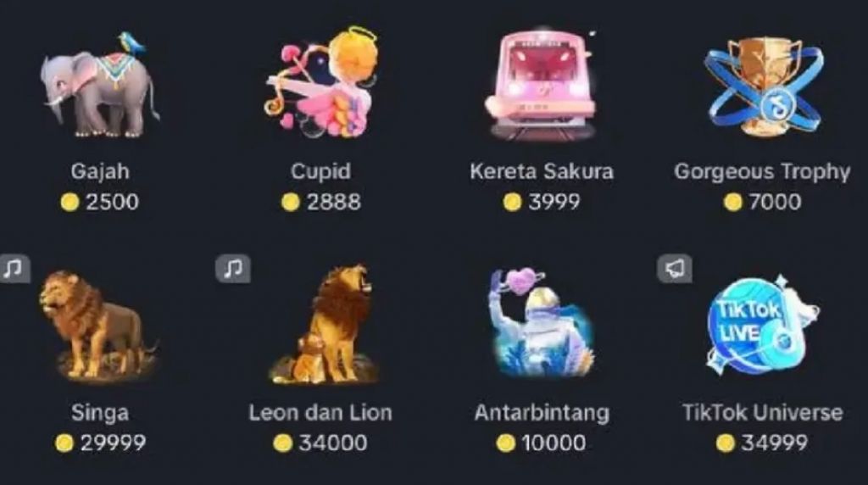Tap megaphone badge on TikTok Universe
This screenshot has height=485, width=868.
(674, 269)
